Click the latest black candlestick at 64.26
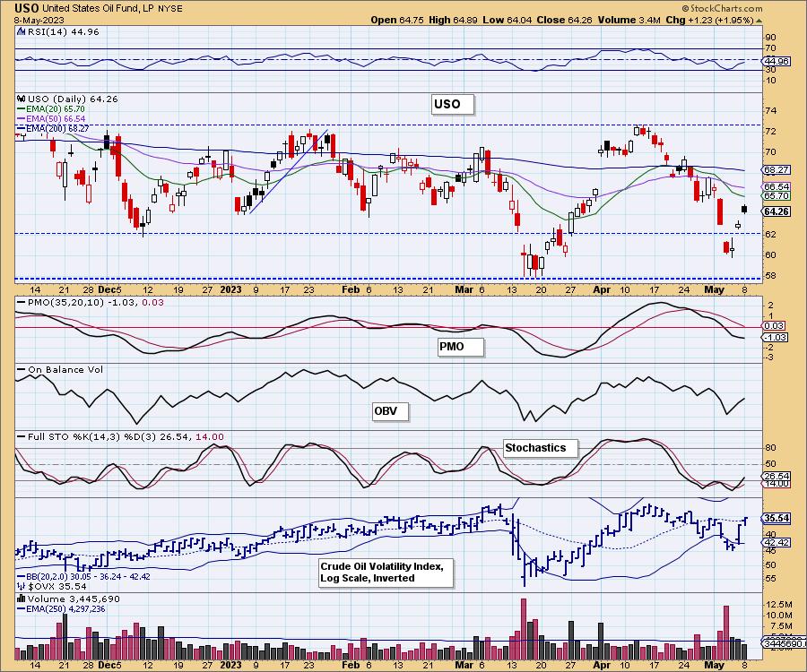 pyautogui.click(x=744, y=209)
